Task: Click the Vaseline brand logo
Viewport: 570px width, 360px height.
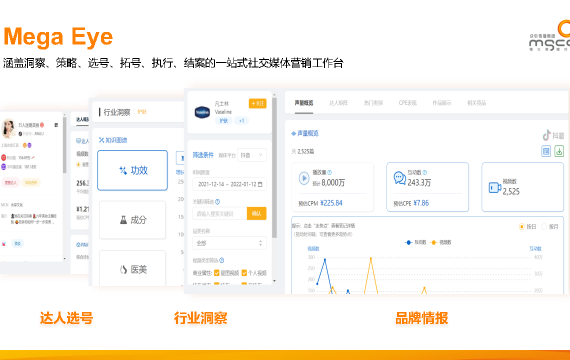Action: tap(202, 112)
